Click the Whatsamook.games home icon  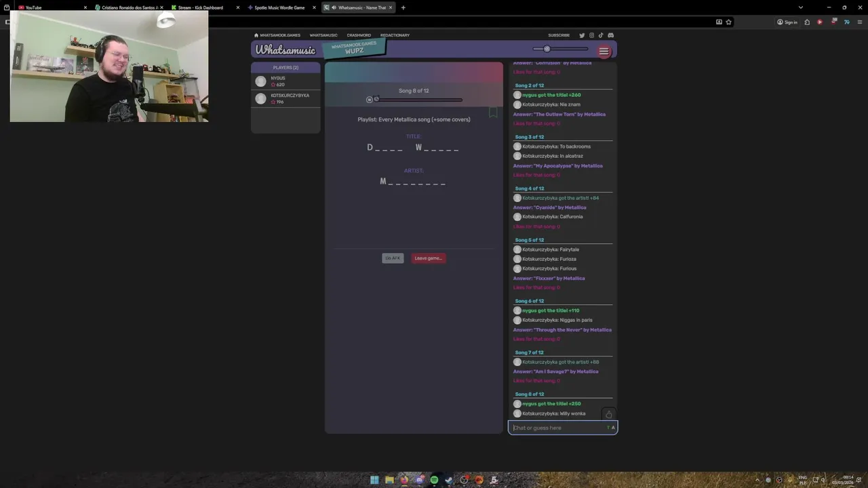(256, 35)
